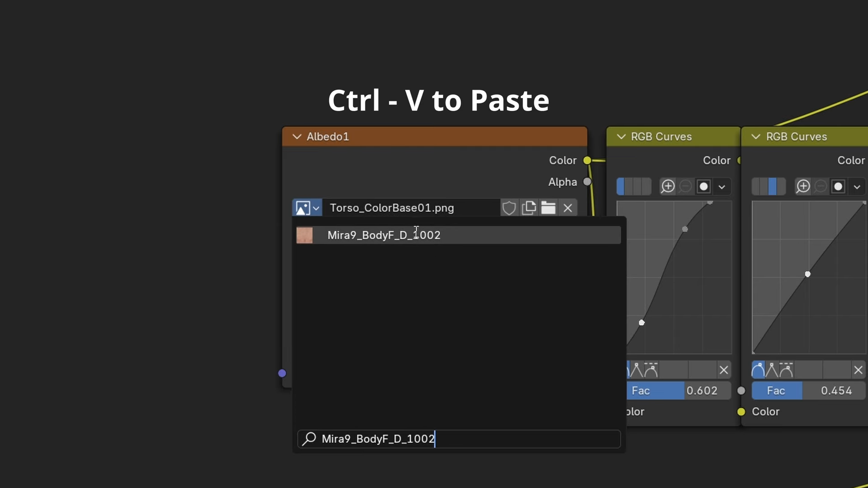
Task: Open the browse image dropdown button
Action: click(x=307, y=208)
